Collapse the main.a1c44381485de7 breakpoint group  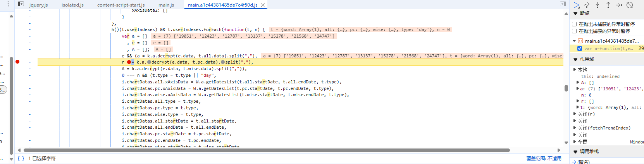(x=574, y=41)
